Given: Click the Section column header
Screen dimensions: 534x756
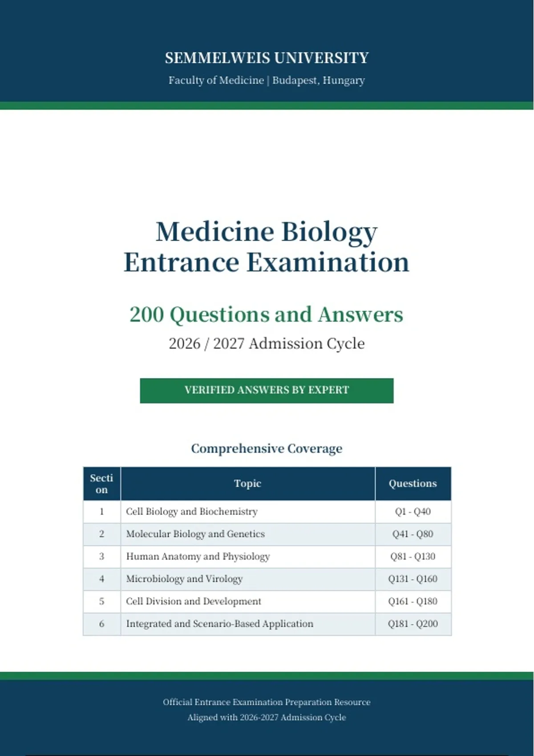Looking at the screenshot, I should pos(101,483).
